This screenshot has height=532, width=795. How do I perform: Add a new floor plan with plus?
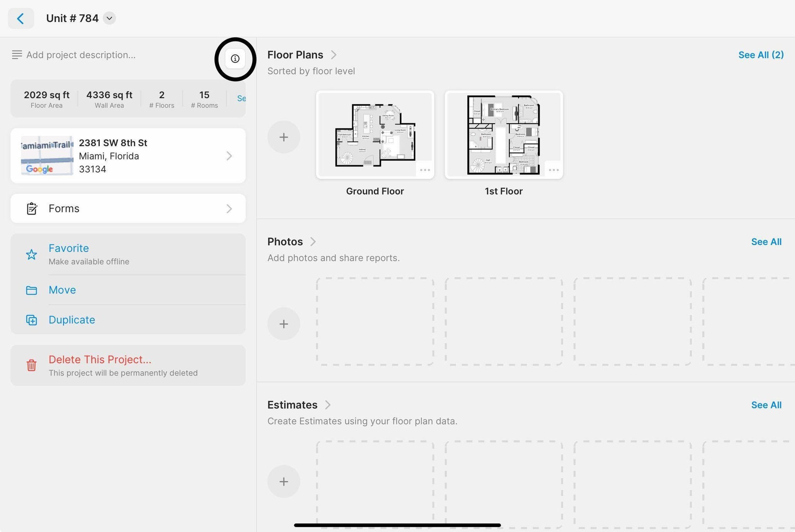(283, 137)
